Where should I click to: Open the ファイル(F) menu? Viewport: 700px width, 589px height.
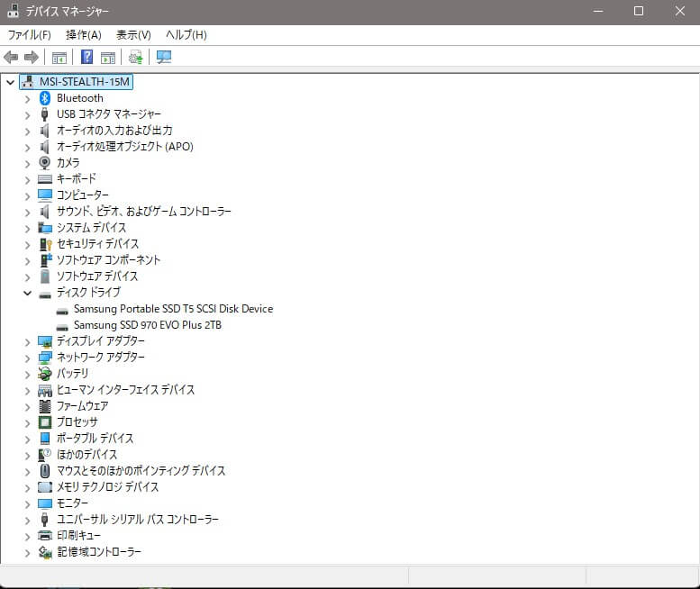[29, 35]
